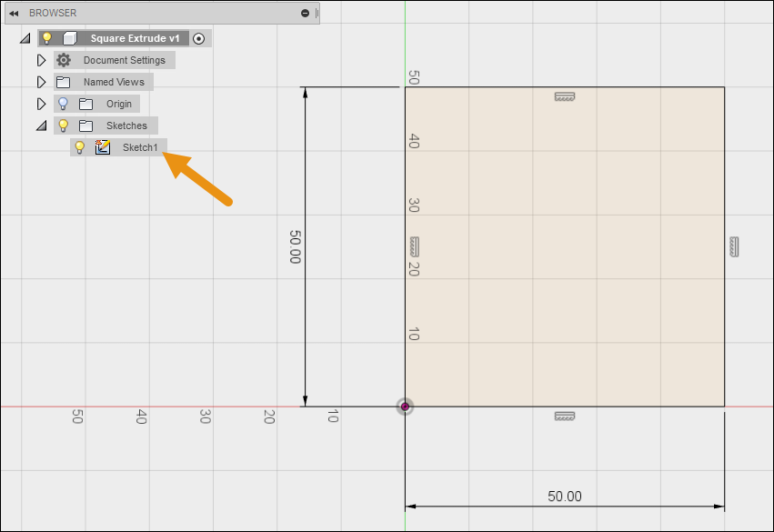
Task: Click the Sketches folder icon
Action: click(85, 125)
